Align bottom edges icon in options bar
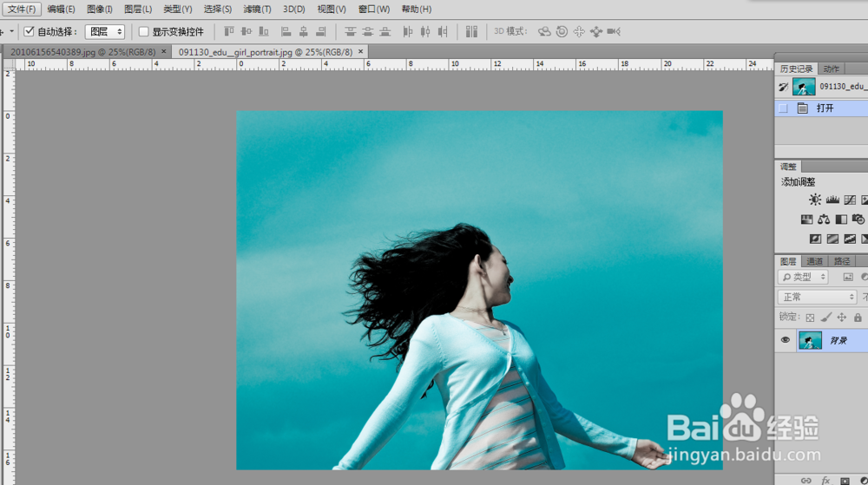The height and width of the screenshot is (485, 868). click(264, 31)
